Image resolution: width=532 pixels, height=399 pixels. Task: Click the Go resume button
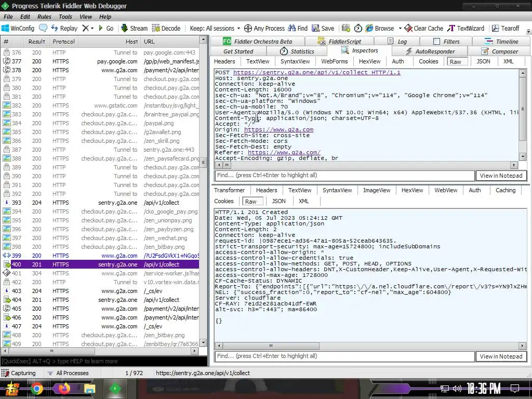click(x=106, y=28)
